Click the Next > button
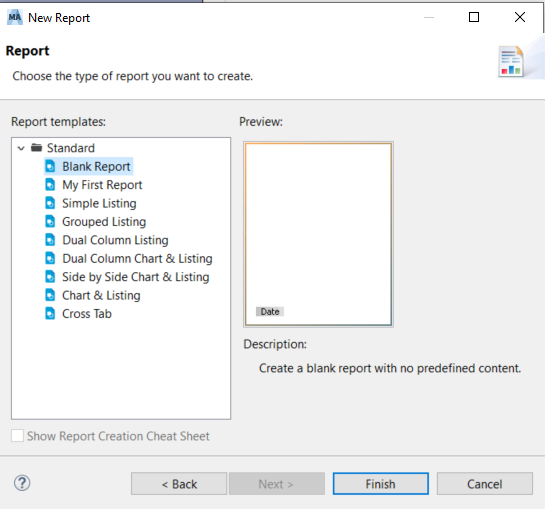The image size is (545, 509). pos(277,484)
